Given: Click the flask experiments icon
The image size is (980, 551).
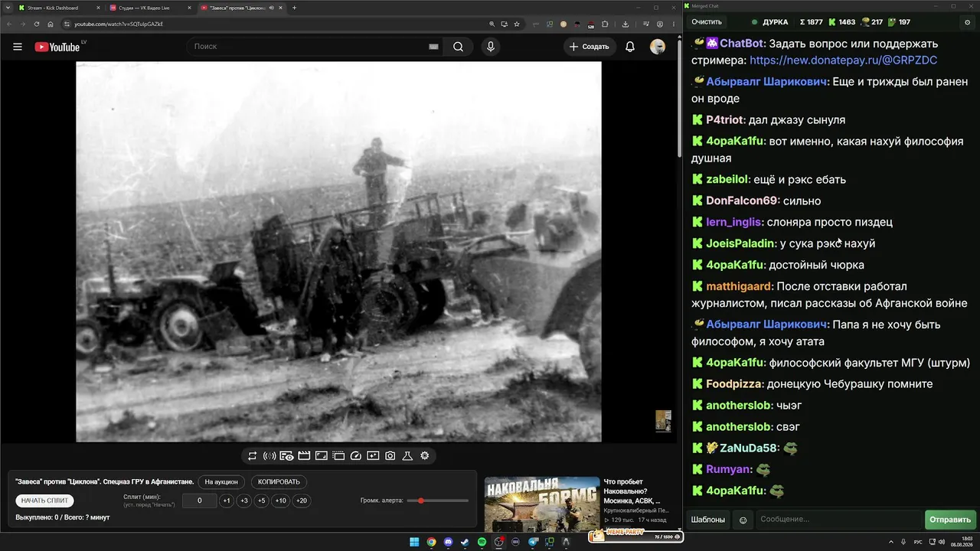Looking at the screenshot, I should [x=407, y=456].
